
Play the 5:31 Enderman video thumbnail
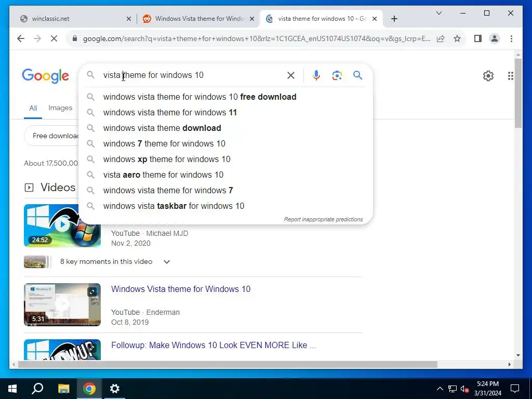tap(62, 304)
